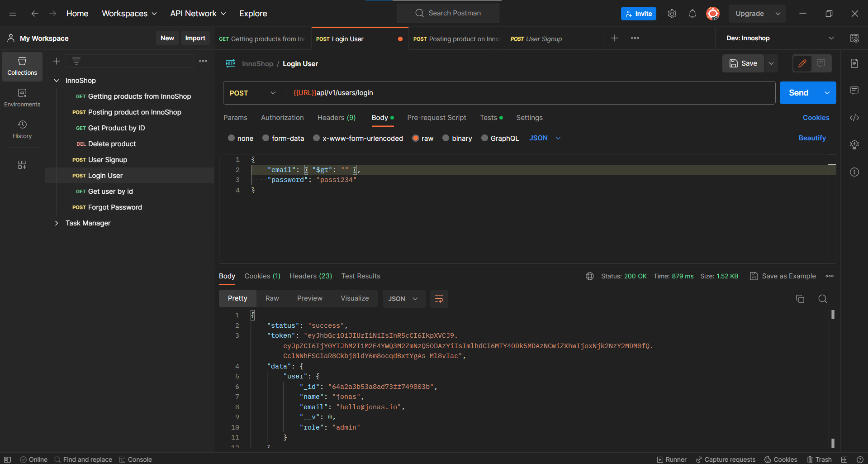Click the search icon in response body
The height and width of the screenshot is (464, 868).
click(x=822, y=299)
